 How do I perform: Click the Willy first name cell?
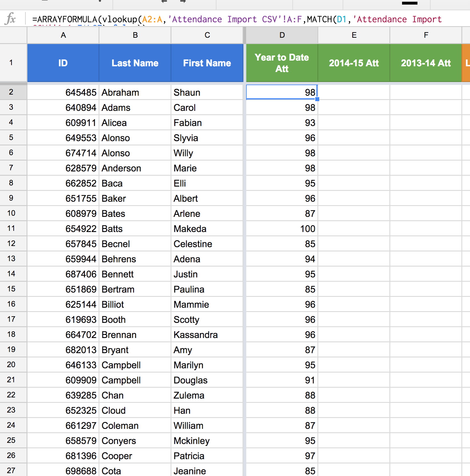[x=207, y=153]
